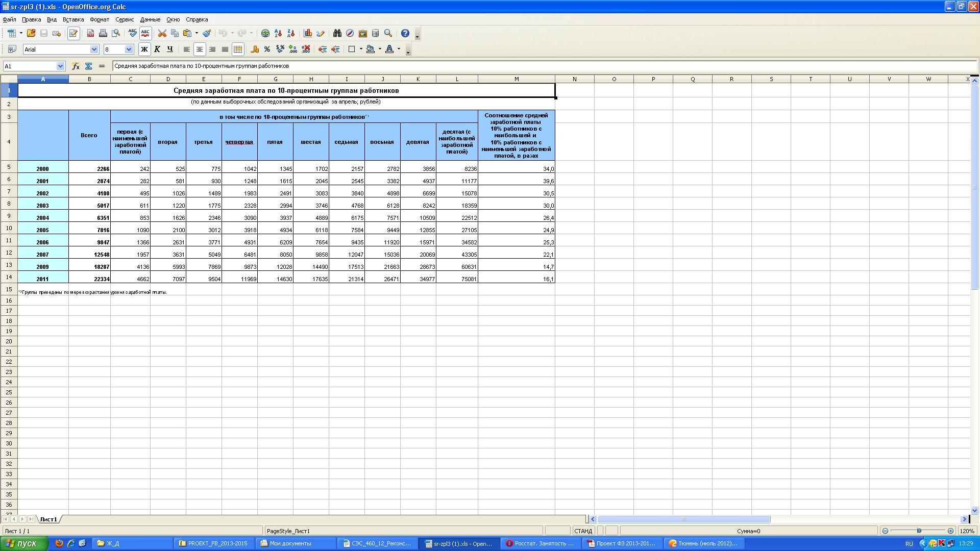Image resolution: width=980 pixels, height=551 pixels.
Task: Open the Name Box dropdown
Action: click(60, 66)
